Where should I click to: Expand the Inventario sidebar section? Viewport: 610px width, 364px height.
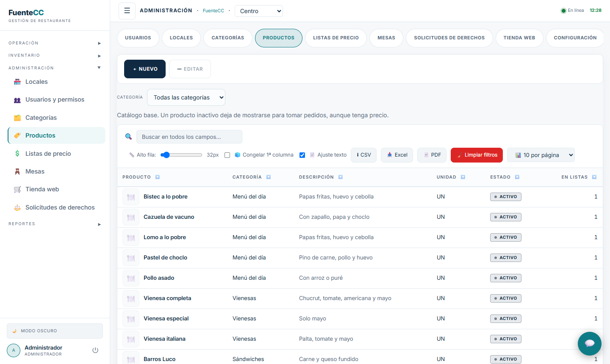55,55
